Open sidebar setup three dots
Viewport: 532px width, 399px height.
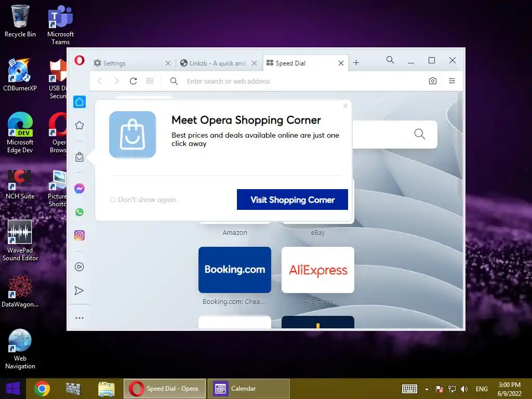coord(79,318)
